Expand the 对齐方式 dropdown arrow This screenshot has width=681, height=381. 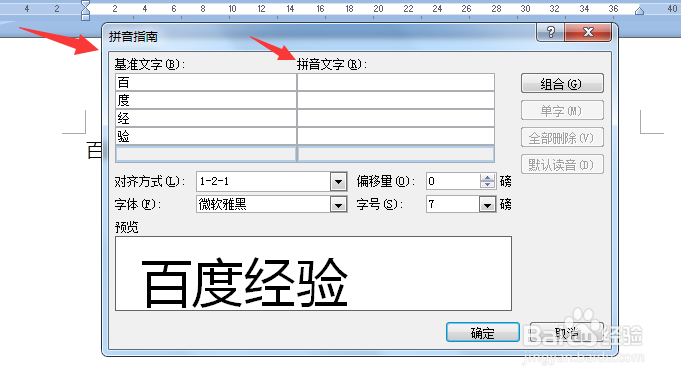click(x=338, y=182)
